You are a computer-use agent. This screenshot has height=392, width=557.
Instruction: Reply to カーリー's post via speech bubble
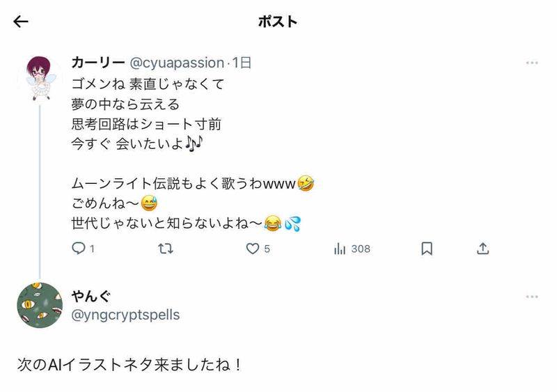click(78, 249)
